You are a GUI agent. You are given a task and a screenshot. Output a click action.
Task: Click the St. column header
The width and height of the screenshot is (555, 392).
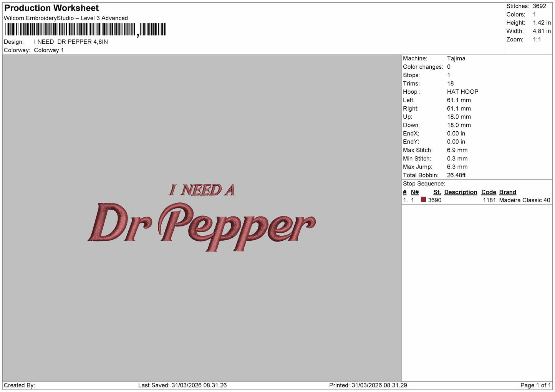point(437,192)
